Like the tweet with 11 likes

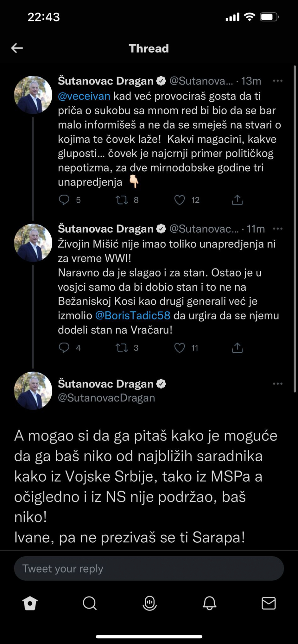[179, 348]
